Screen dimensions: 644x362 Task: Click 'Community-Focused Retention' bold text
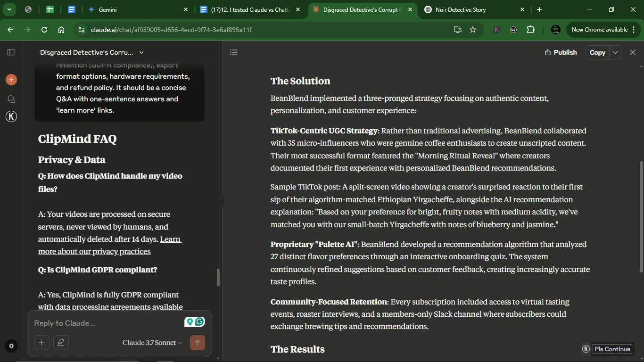pos(329,302)
